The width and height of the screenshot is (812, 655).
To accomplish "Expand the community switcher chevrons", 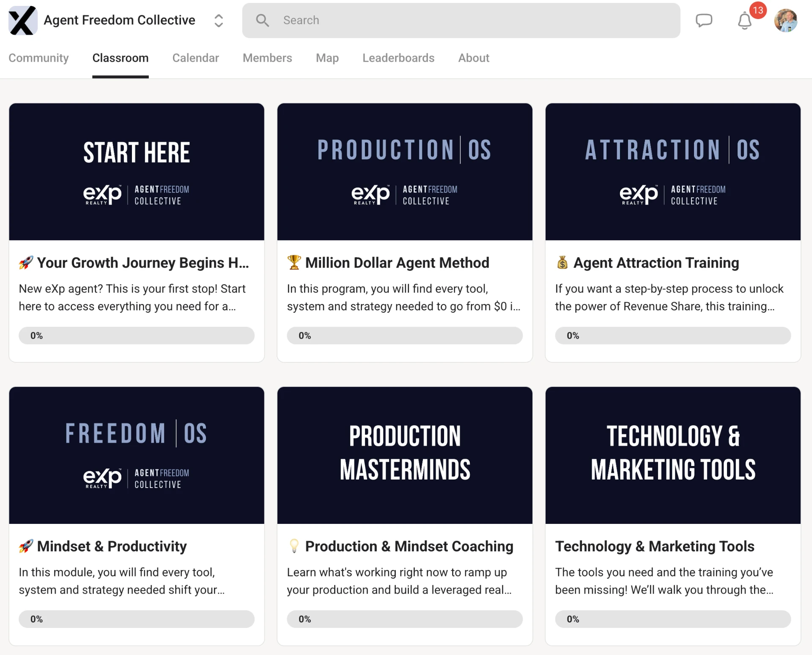I will [x=218, y=20].
